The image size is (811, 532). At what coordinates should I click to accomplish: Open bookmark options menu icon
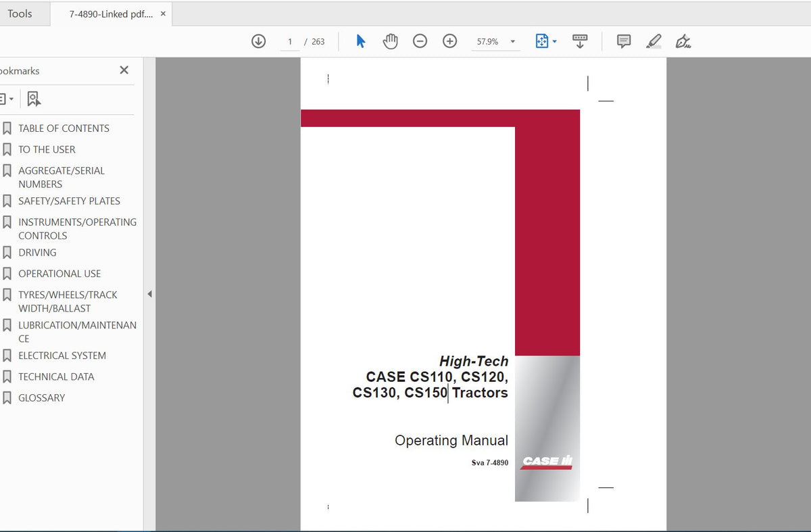[6, 99]
